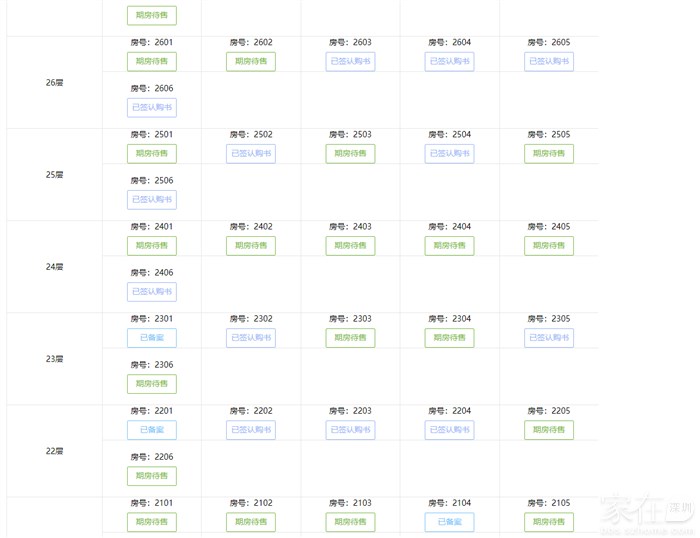Click 期房待售 button for room 2304
700x538 pixels.
[450, 338]
